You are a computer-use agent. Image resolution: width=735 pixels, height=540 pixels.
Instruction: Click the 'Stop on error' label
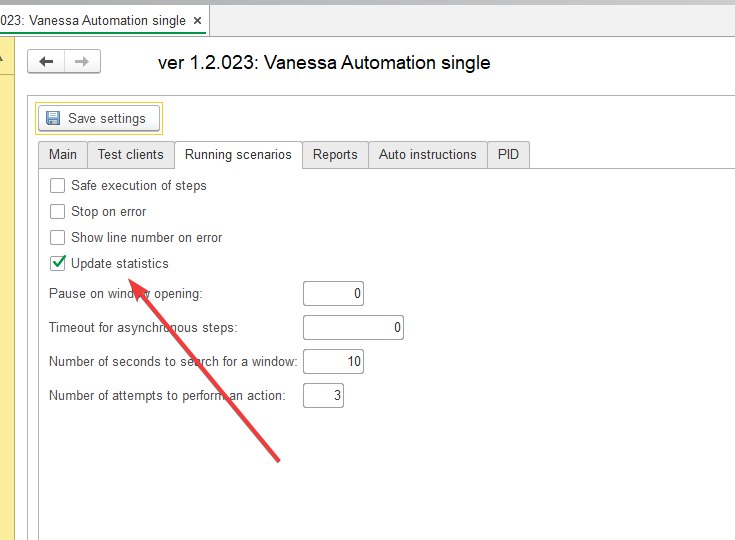click(x=109, y=211)
